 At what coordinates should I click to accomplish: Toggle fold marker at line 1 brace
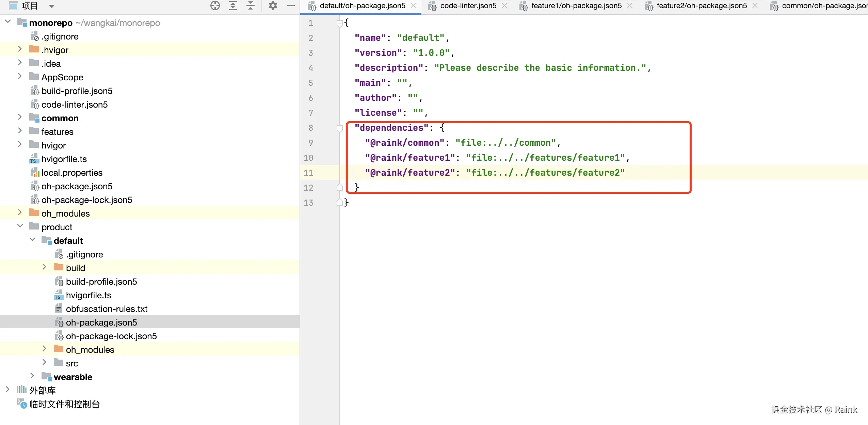[x=339, y=23]
